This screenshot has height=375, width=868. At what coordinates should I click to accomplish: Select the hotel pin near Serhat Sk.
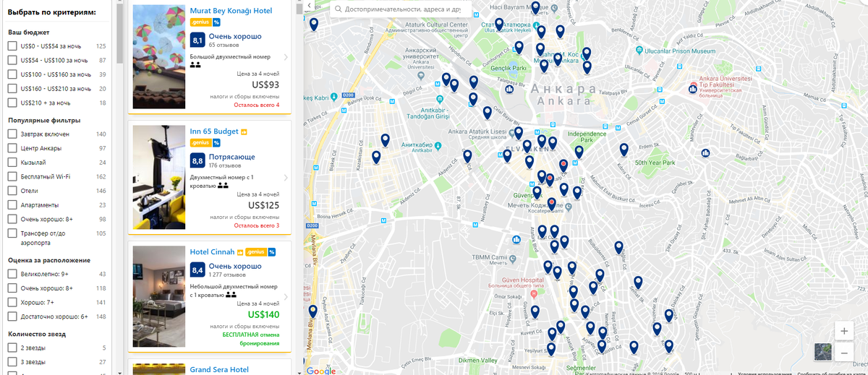point(637,283)
